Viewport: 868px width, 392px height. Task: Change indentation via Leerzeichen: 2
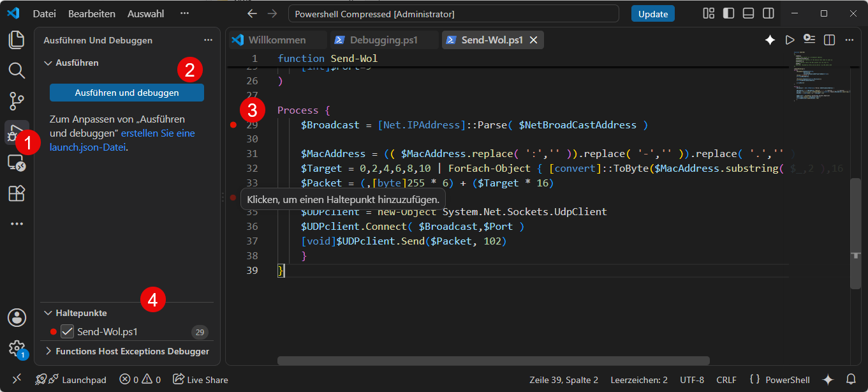coord(639,379)
